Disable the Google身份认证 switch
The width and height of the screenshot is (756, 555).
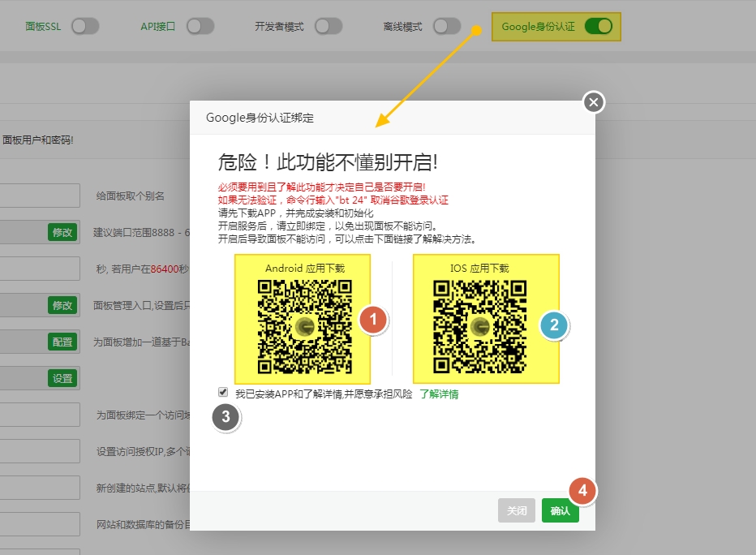pyautogui.click(x=599, y=26)
